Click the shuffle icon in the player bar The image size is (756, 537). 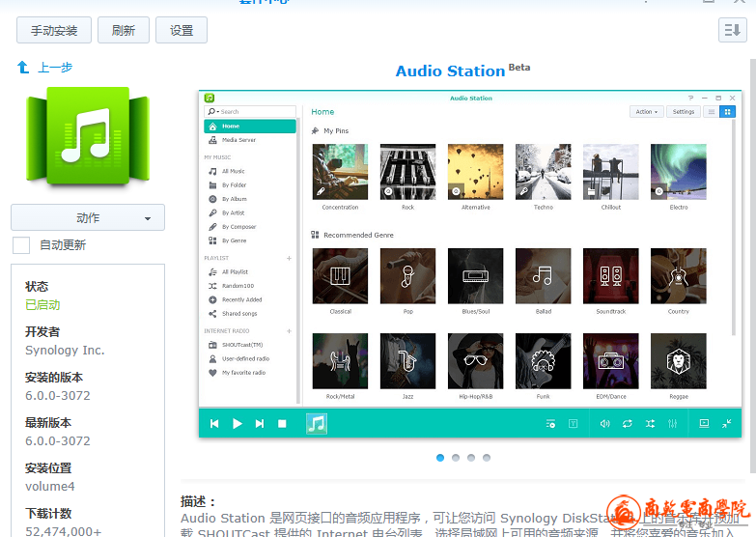(x=650, y=423)
